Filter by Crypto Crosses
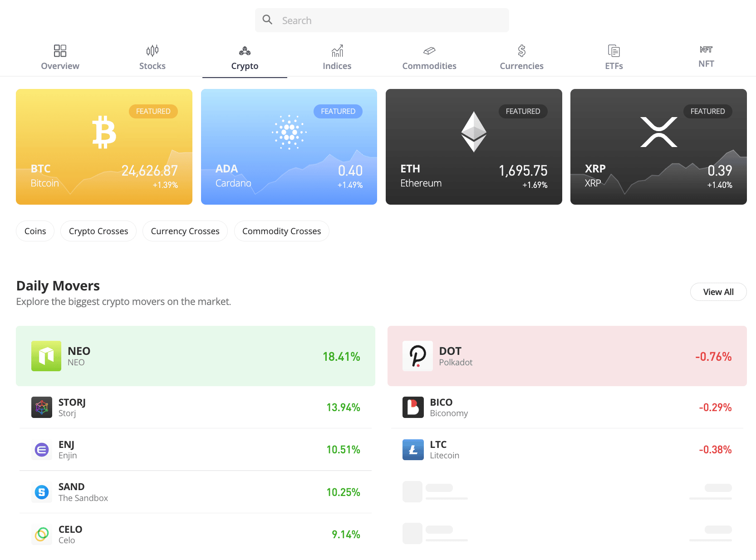Image resolution: width=756 pixels, height=560 pixels. click(x=98, y=231)
